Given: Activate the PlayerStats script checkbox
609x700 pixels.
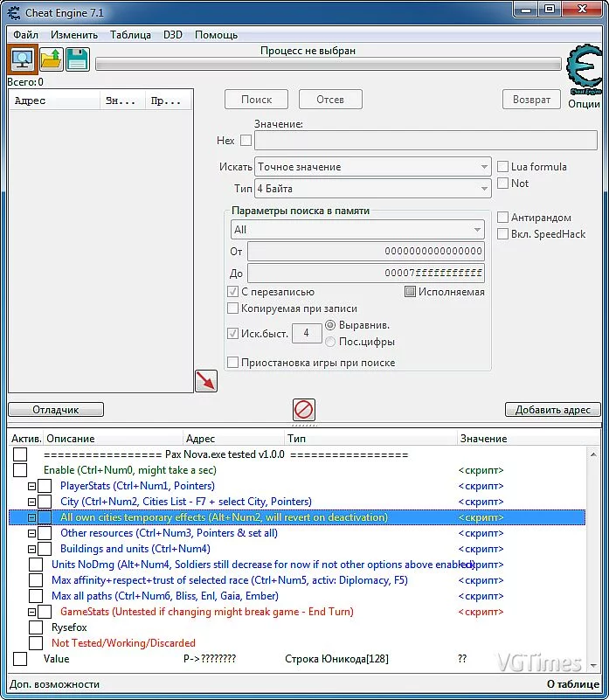Looking at the screenshot, I should pyautogui.click(x=45, y=486).
